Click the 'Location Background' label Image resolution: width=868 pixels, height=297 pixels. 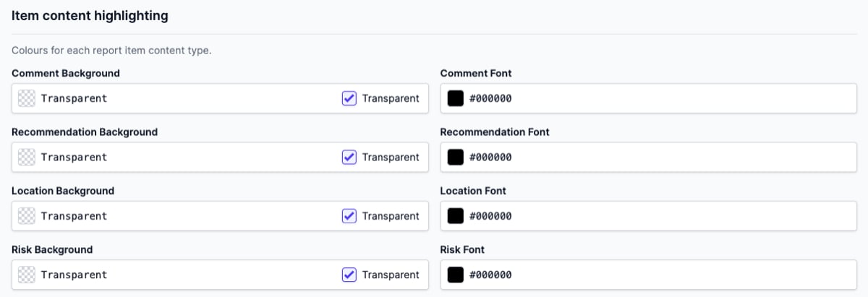pos(63,191)
